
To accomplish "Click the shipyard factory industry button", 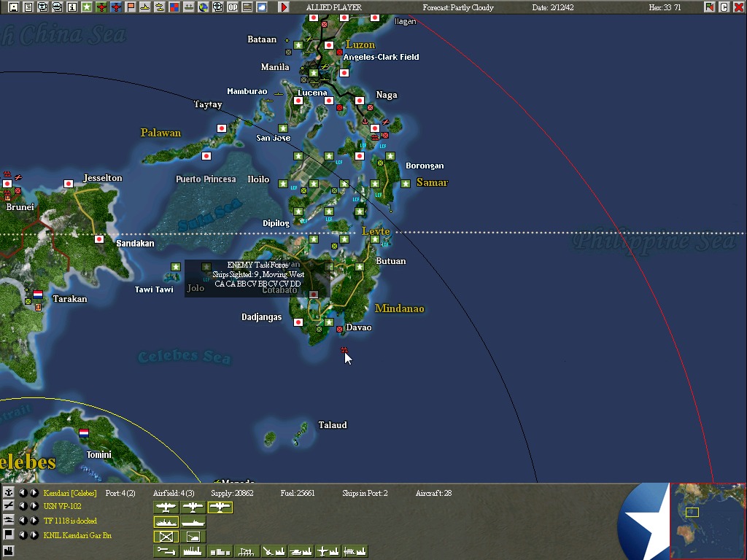I will [355, 551].
